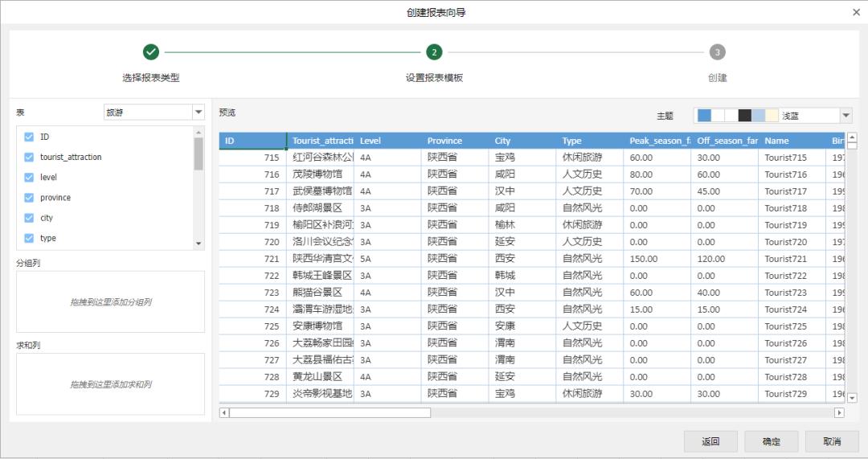Select the Off_season column header
Image resolution: width=868 pixels, height=459 pixels.
pos(725,141)
